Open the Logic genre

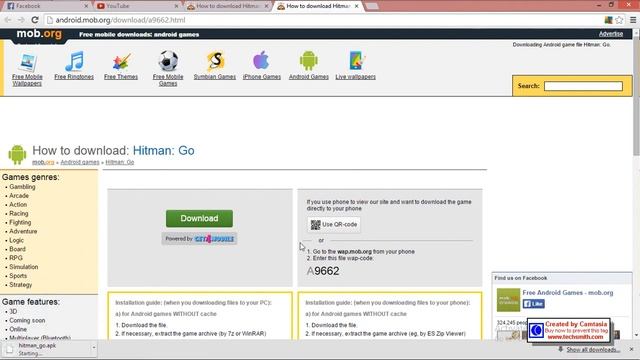16,240
